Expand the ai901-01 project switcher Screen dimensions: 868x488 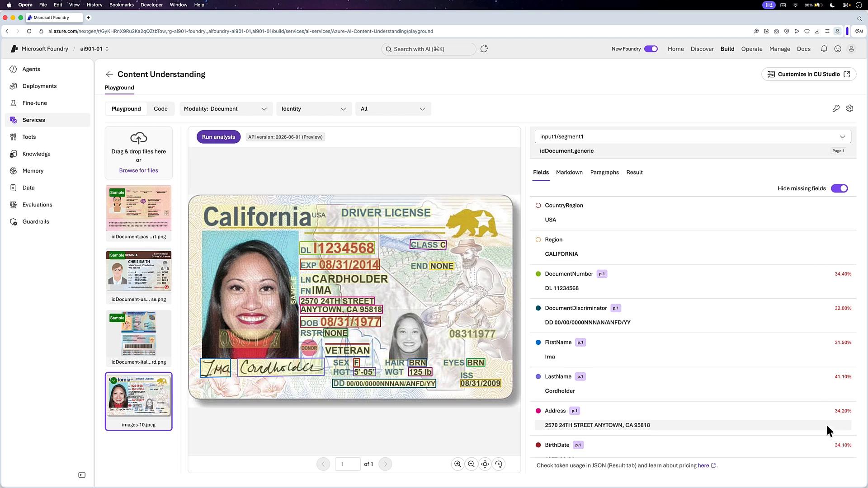(94, 49)
